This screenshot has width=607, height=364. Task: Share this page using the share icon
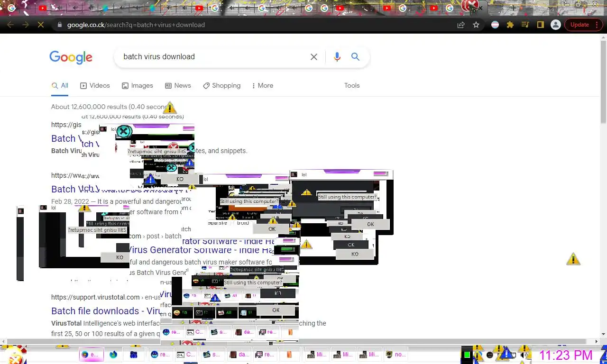click(461, 25)
